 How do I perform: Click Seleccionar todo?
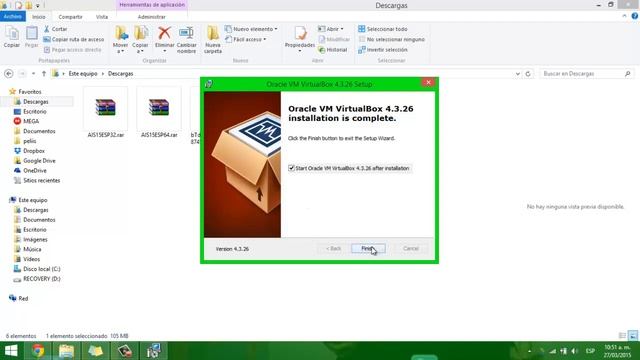coord(382,29)
